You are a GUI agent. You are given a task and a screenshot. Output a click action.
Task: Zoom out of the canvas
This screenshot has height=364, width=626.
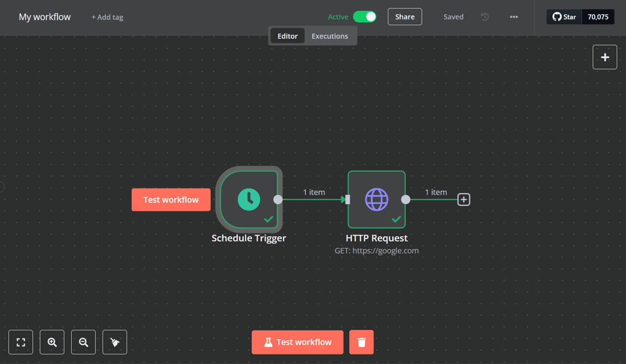click(x=83, y=342)
